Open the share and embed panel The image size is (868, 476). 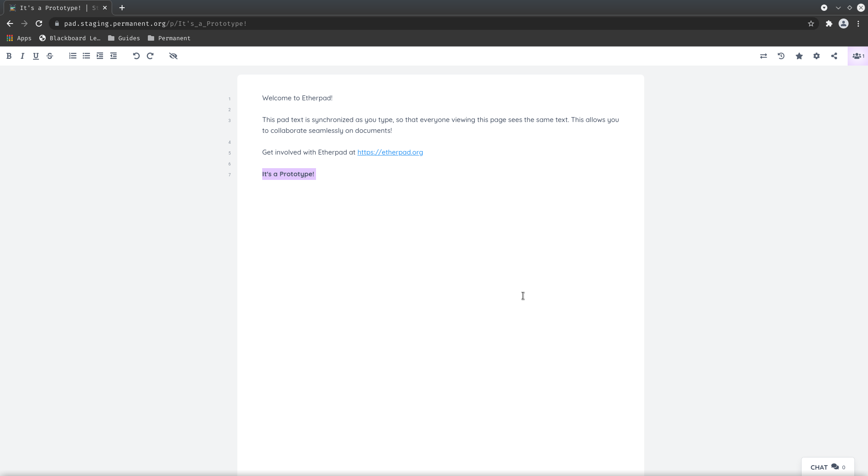click(834, 56)
